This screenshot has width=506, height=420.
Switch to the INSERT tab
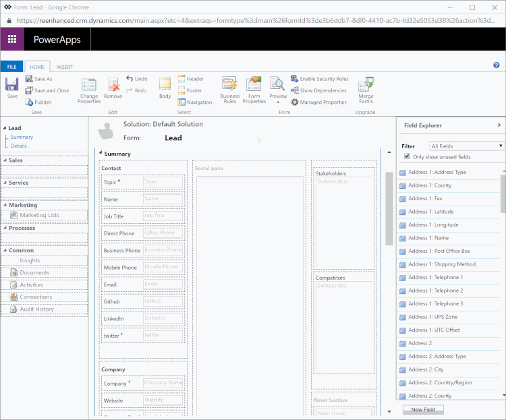coord(64,67)
